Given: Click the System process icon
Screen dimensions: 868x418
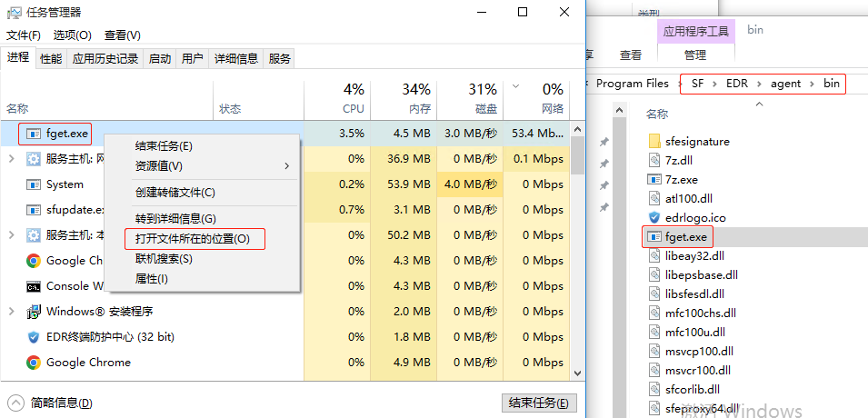Looking at the screenshot, I should [x=34, y=184].
